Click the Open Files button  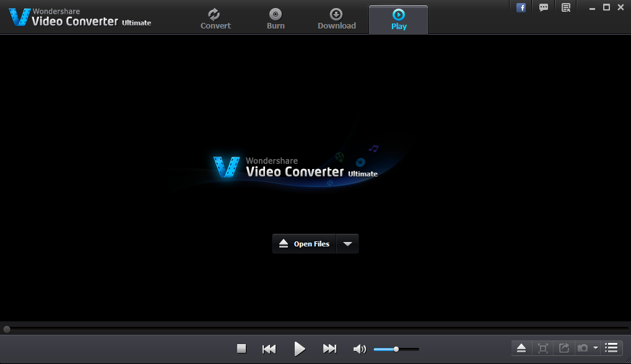click(304, 244)
